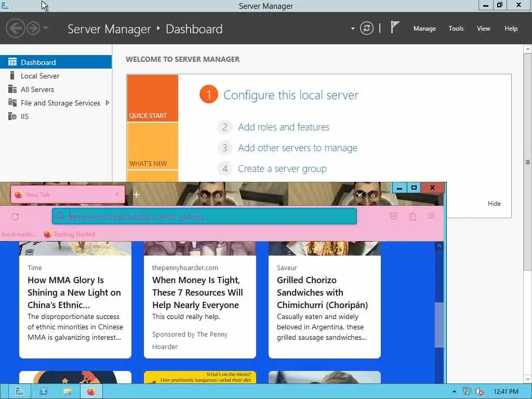Screen dimensions: 532x399
Task: Open File Explorer from the taskbar
Action: tap(67, 392)
